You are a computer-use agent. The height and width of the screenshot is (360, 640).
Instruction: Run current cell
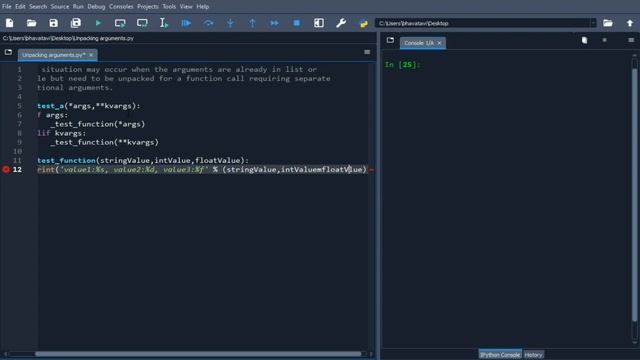[120, 23]
